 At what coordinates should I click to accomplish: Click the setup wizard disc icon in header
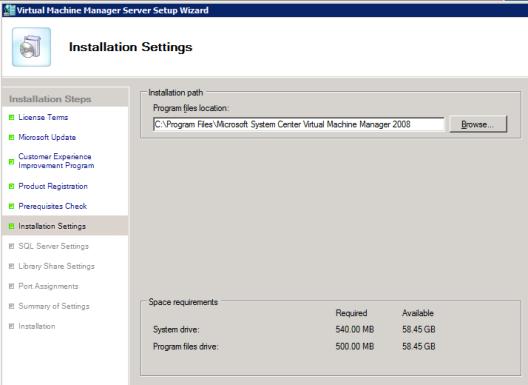point(31,47)
